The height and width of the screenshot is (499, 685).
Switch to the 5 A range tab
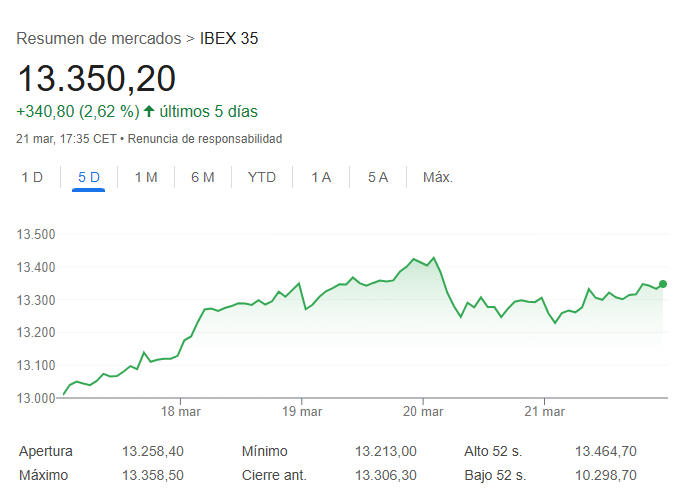coord(378,177)
